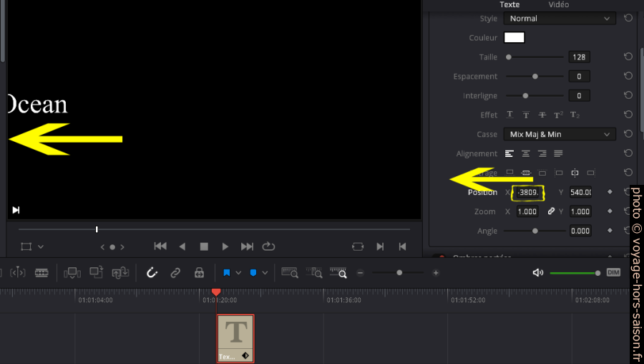Click the Angle slider
Screen dimensions: 644x364
tap(535, 231)
